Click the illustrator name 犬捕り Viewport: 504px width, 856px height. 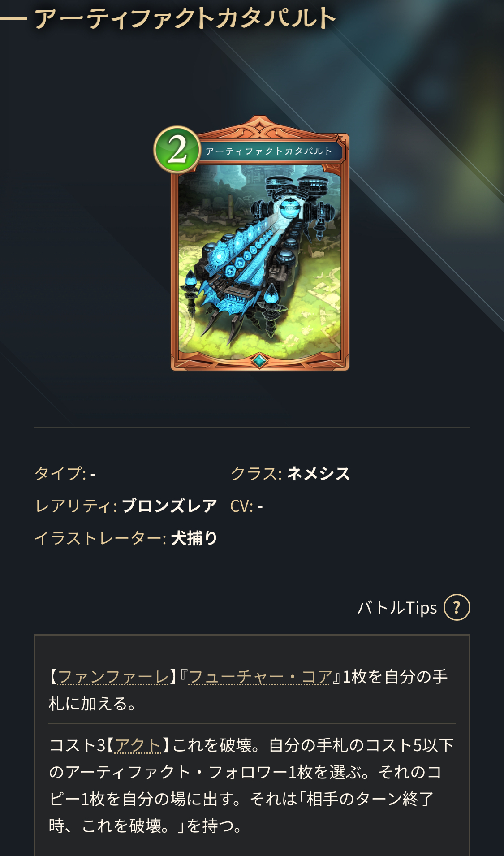click(194, 538)
